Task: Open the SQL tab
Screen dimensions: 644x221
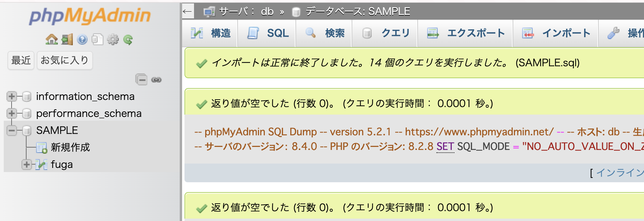Action: [267, 33]
